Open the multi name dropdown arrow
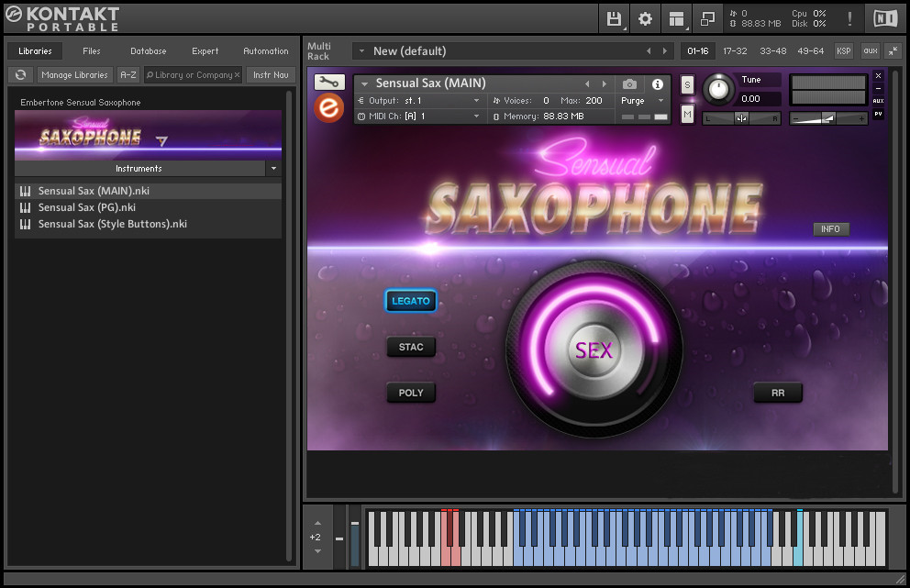Viewport: 910px width, 588px height. (x=361, y=51)
